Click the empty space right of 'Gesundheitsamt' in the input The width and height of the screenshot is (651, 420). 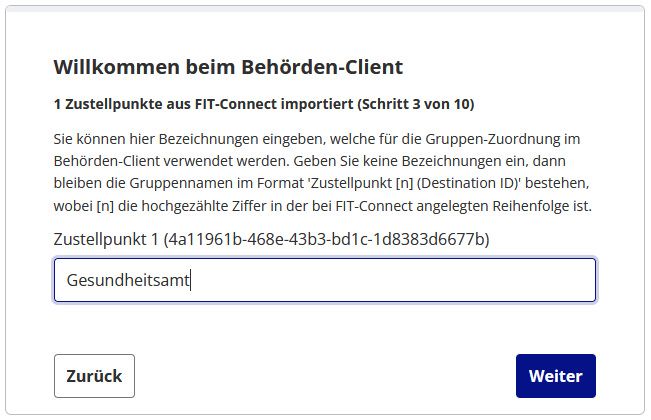[400, 281]
